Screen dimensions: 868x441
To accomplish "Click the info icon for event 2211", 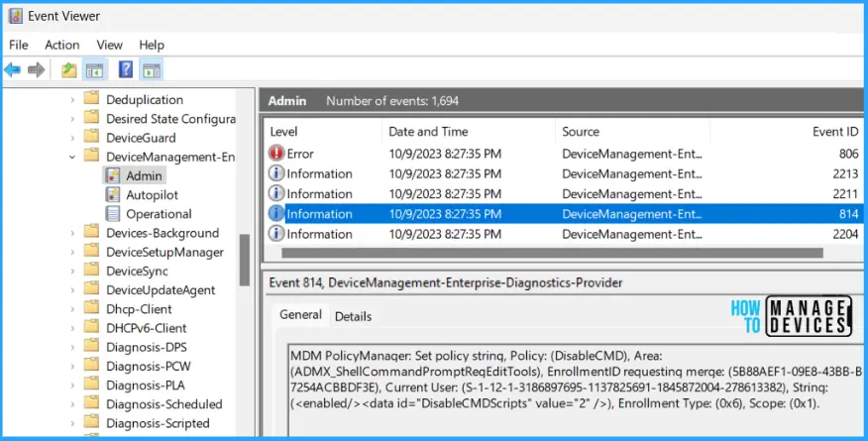I will [275, 193].
